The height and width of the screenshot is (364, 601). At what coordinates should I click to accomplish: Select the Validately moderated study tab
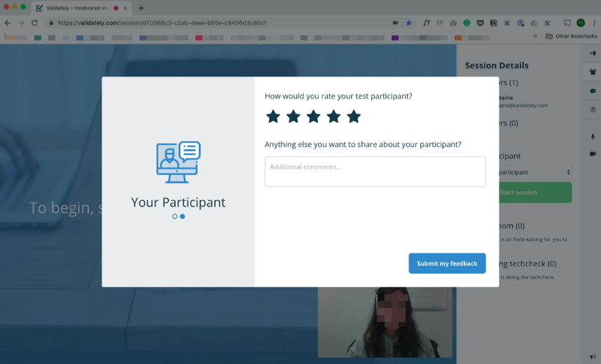point(82,8)
